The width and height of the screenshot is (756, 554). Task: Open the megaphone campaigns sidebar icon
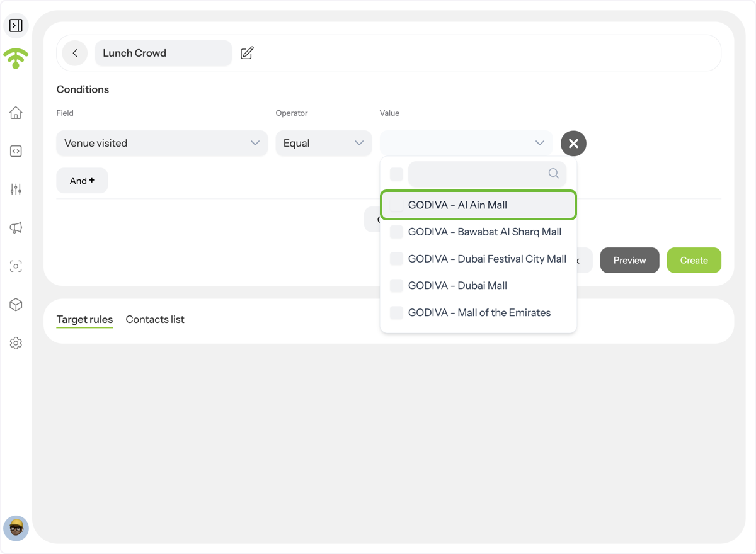tap(16, 228)
